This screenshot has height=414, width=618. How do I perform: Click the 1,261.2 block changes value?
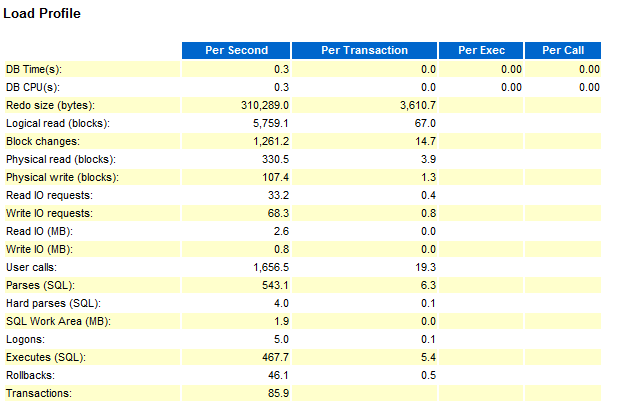click(x=271, y=142)
